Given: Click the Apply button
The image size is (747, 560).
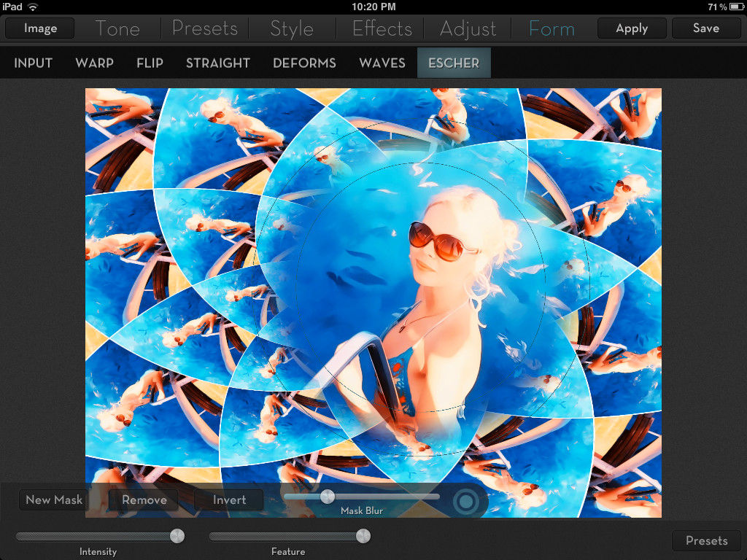Looking at the screenshot, I should pyautogui.click(x=632, y=28).
